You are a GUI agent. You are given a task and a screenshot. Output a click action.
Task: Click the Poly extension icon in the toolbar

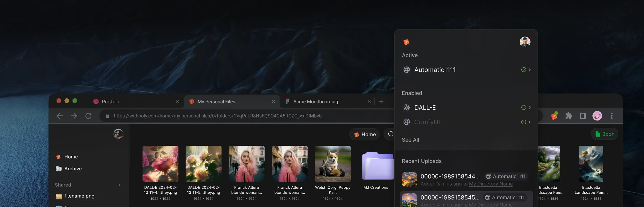554,116
